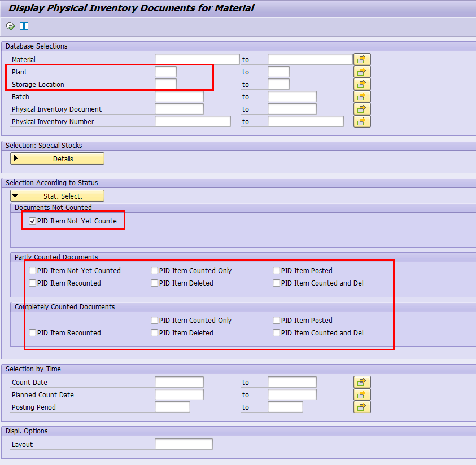Viewport: 476px width, 465px height.
Task: Open the program information icon
Action: coord(23,26)
